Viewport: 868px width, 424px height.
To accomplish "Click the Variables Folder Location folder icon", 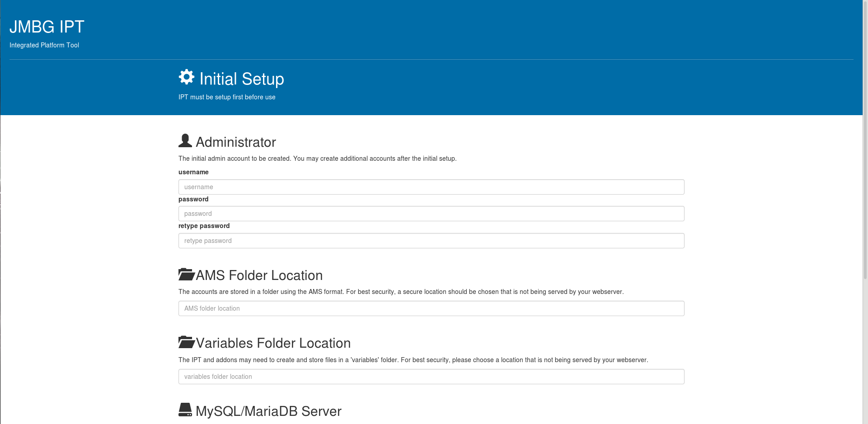I will 187,342.
